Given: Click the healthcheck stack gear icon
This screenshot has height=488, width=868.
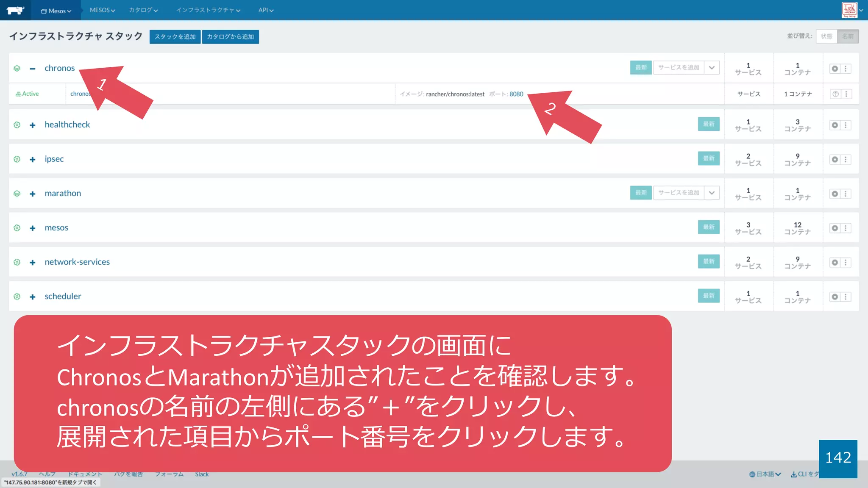Looking at the screenshot, I should 17,125.
